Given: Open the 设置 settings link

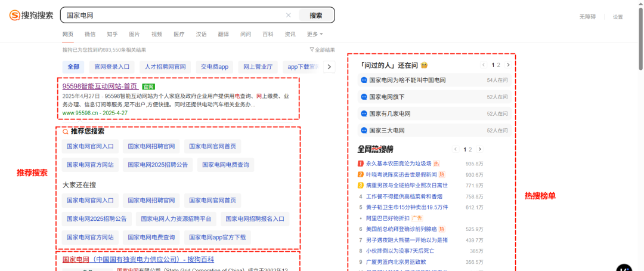Looking at the screenshot, I should click(x=618, y=17).
